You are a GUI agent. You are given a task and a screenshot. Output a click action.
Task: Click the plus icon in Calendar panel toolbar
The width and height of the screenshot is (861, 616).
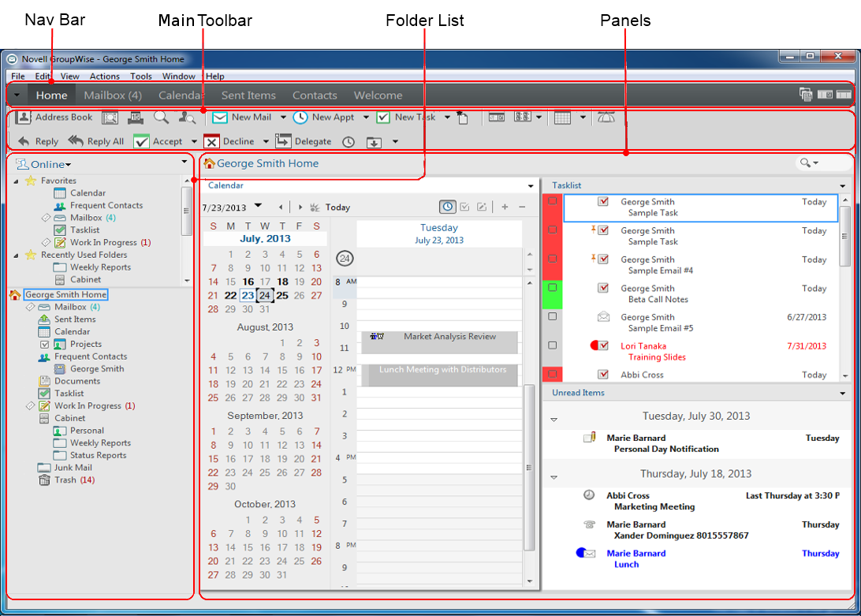(x=505, y=207)
